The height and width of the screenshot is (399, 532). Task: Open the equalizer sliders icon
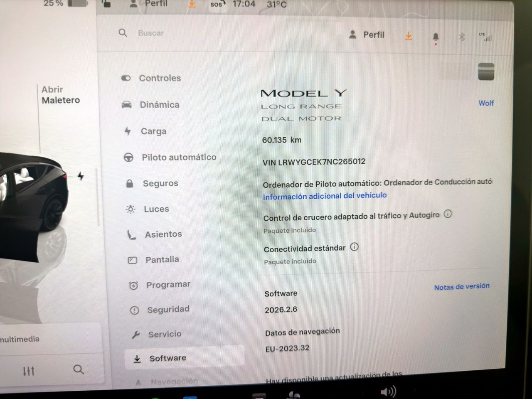tap(29, 371)
